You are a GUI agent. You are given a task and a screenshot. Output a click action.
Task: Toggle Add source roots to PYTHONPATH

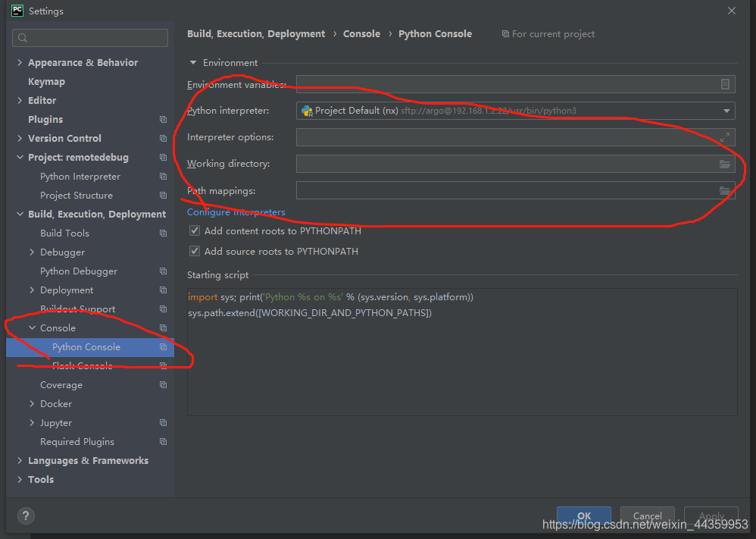[195, 251]
